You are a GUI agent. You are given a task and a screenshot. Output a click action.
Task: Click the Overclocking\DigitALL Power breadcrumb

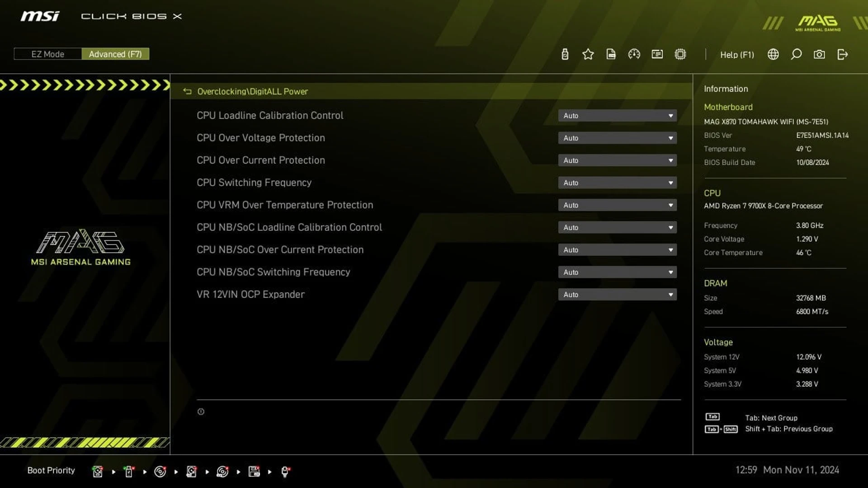tap(253, 91)
